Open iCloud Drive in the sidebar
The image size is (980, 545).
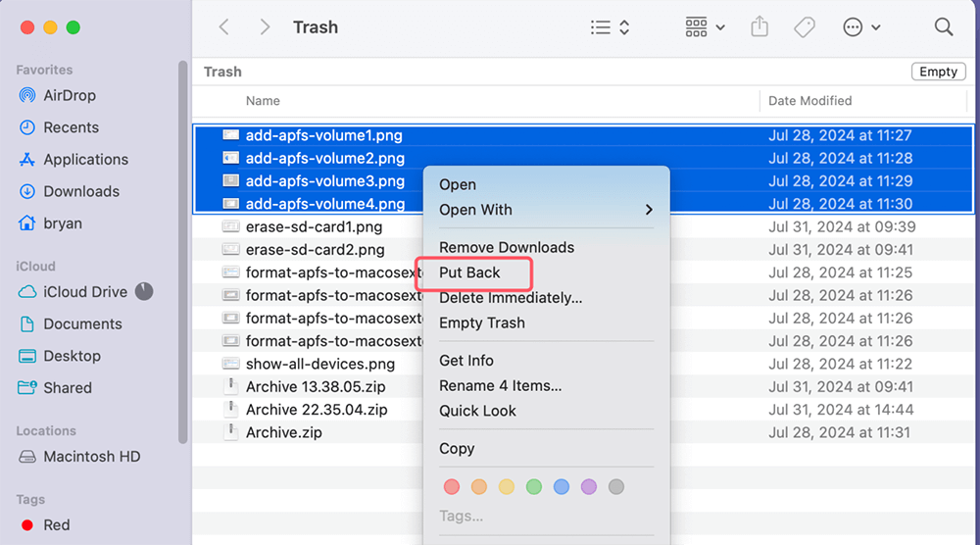click(x=84, y=292)
